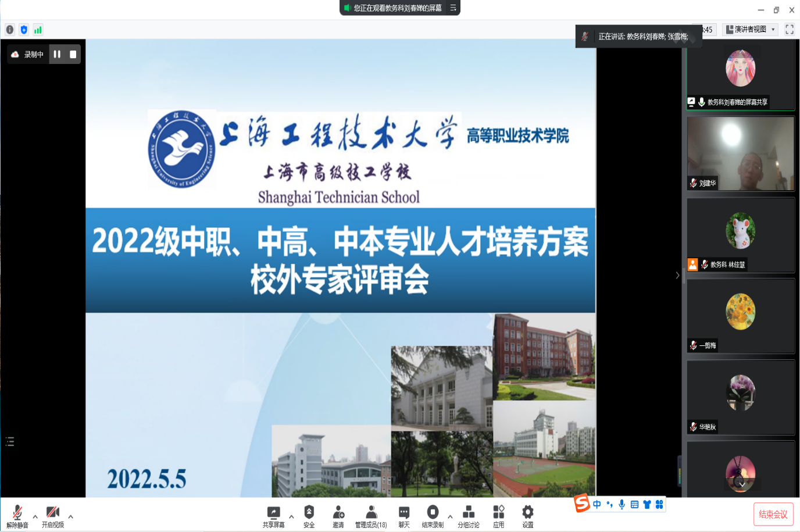This screenshot has width=800, height=532.
Task: Select 一剪梅 participant tile
Action: 741,316
